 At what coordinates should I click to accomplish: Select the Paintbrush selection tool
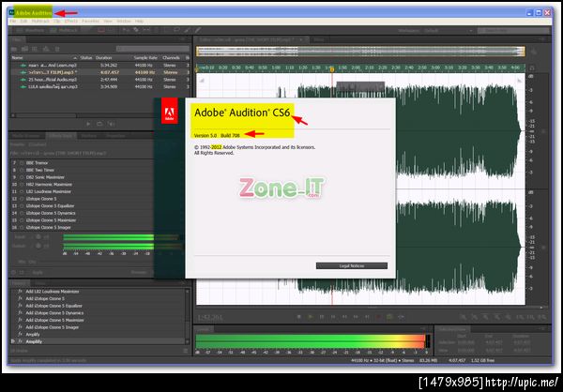coord(187,31)
